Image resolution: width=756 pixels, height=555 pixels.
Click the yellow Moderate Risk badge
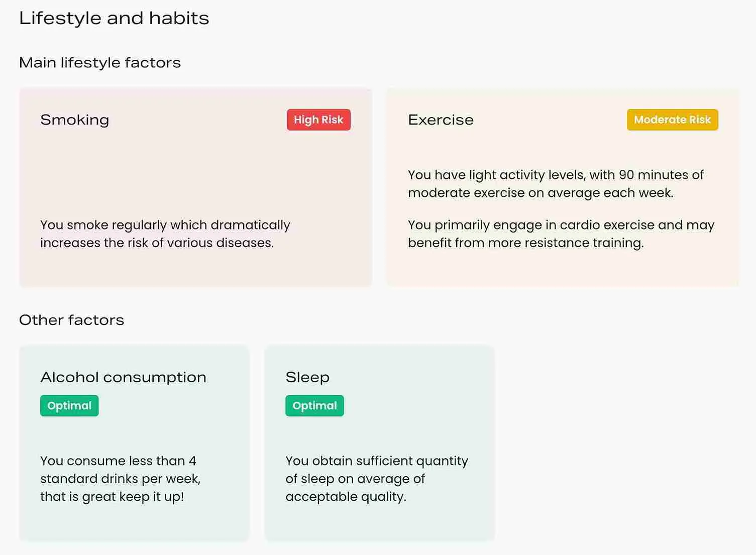[672, 120]
